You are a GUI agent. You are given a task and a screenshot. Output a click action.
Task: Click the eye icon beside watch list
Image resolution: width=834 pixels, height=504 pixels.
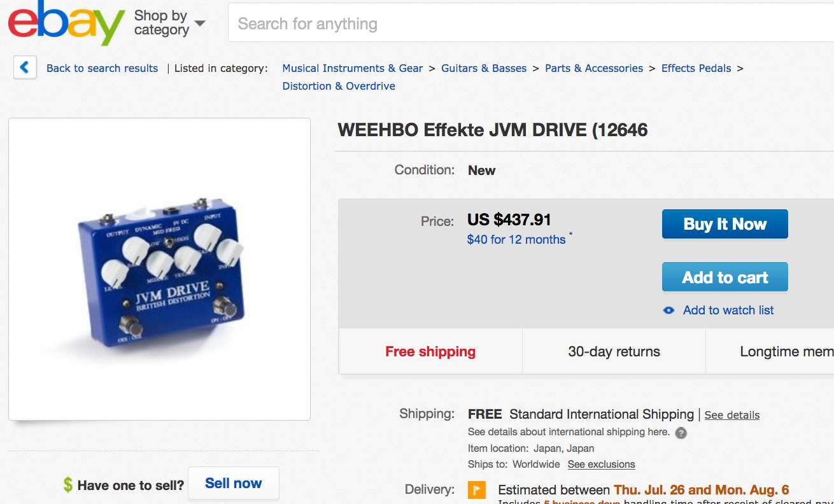pyautogui.click(x=668, y=311)
